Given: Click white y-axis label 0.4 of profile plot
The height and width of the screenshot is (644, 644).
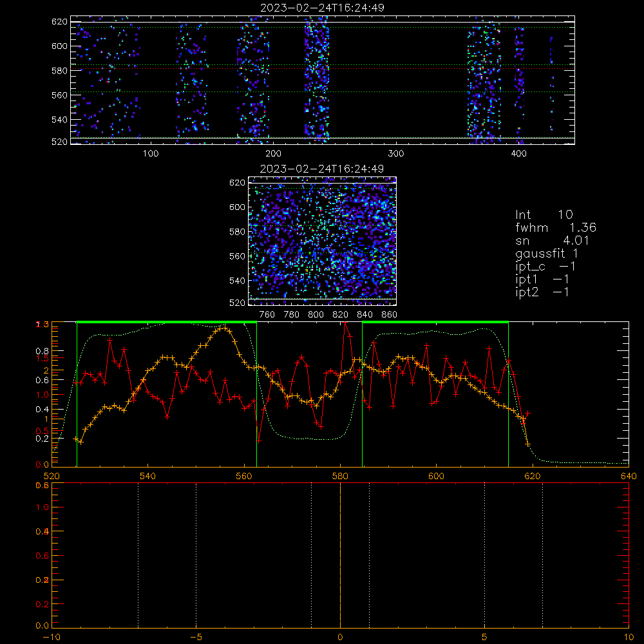Looking at the screenshot, I should point(43,409).
